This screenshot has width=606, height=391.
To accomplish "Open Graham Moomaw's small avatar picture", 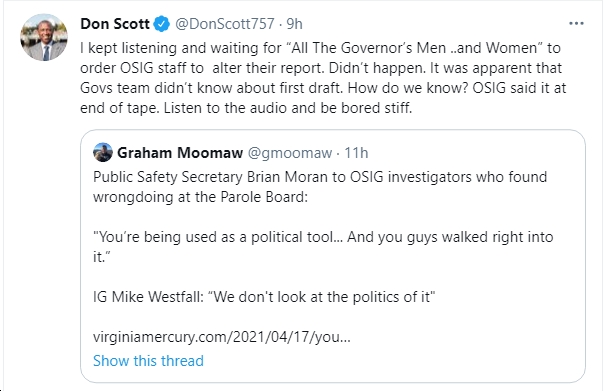I will pyautogui.click(x=102, y=152).
